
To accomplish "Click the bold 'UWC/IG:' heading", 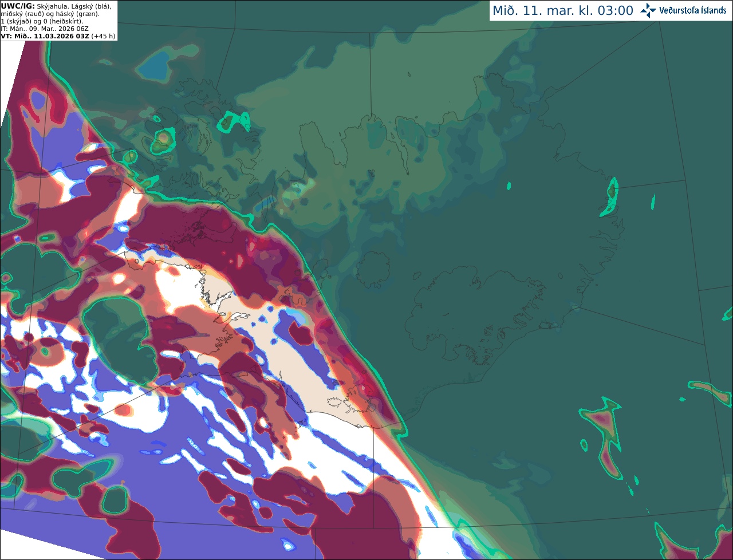I will [18, 6].
